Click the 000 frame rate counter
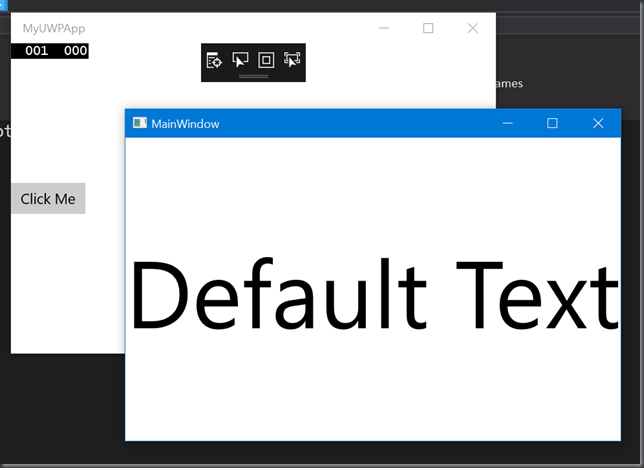644x468 pixels. click(x=76, y=51)
